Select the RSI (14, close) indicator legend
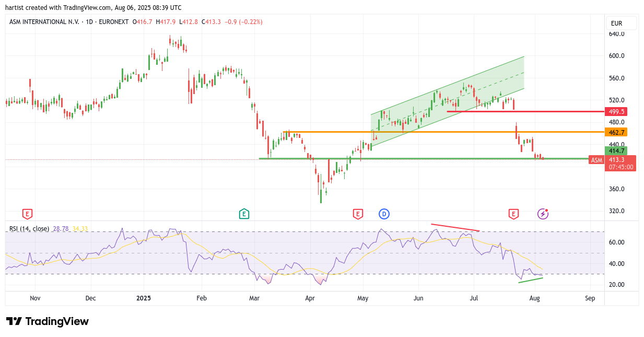Screen dimensions: 644x337 click(29, 229)
